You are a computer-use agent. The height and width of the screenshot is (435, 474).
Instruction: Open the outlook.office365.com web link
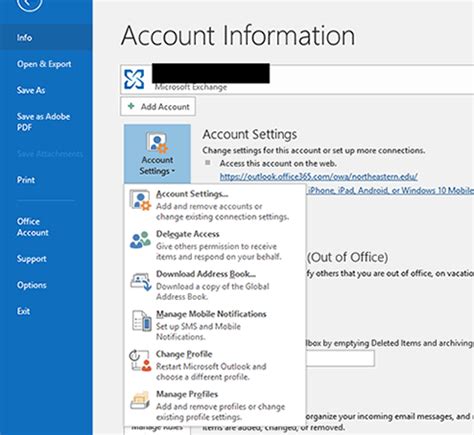[x=318, y=176]
